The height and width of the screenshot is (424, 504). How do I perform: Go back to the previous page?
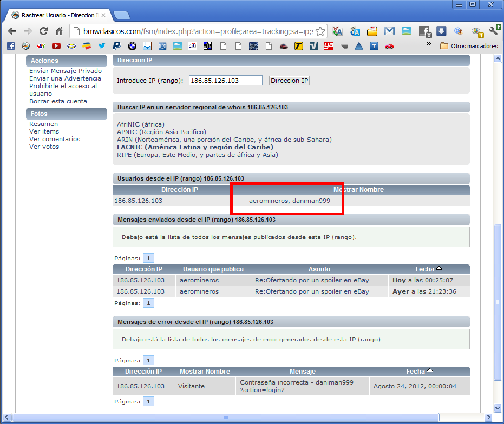12,31
